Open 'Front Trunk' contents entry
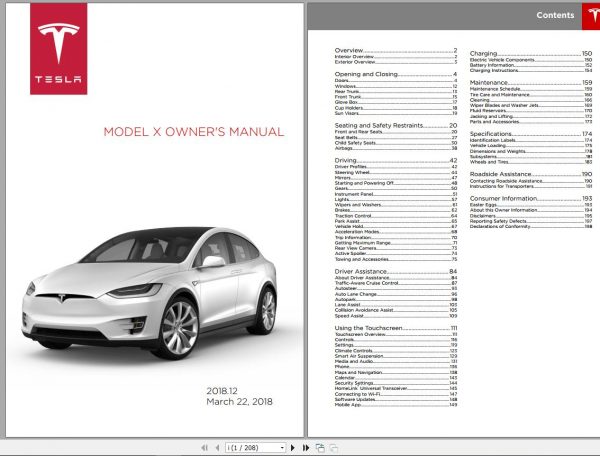The image size is (600, 456). coord(396,97)
